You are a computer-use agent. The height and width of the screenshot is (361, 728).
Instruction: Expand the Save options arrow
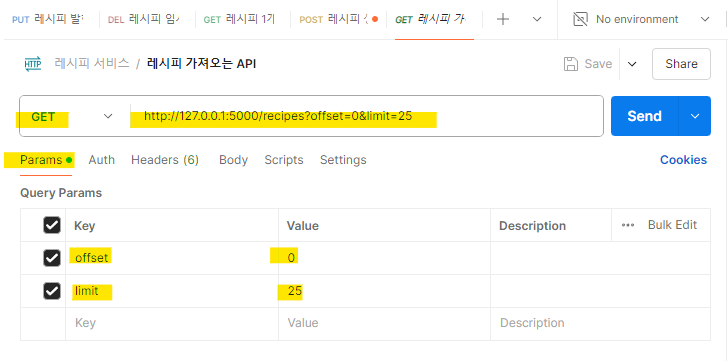tap(632, 64)
